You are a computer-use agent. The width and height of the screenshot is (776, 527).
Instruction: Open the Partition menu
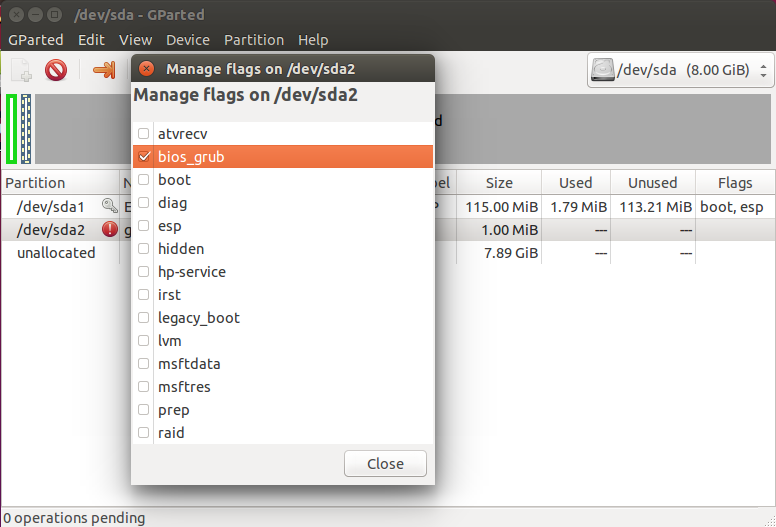coord(254,40)
